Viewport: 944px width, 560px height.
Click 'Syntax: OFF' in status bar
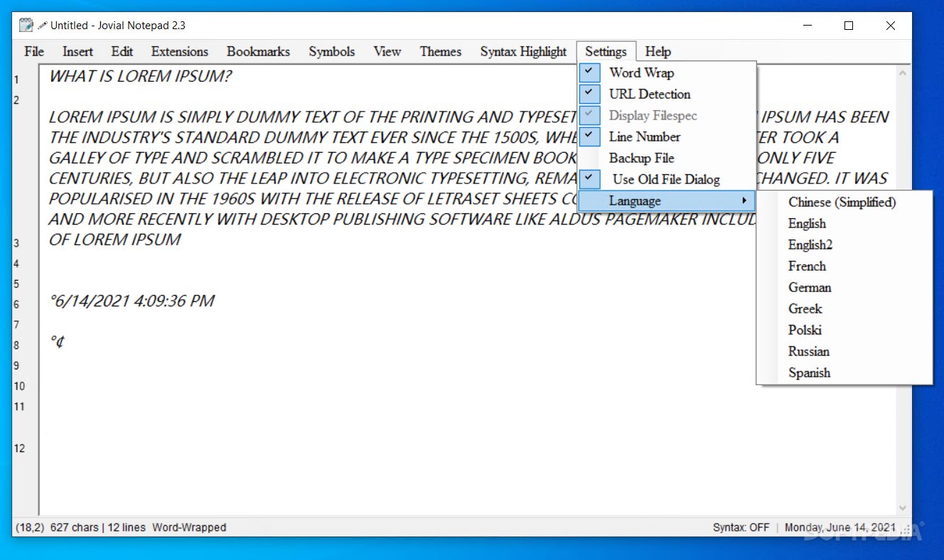pyautogui.click(x=741, y=527)
